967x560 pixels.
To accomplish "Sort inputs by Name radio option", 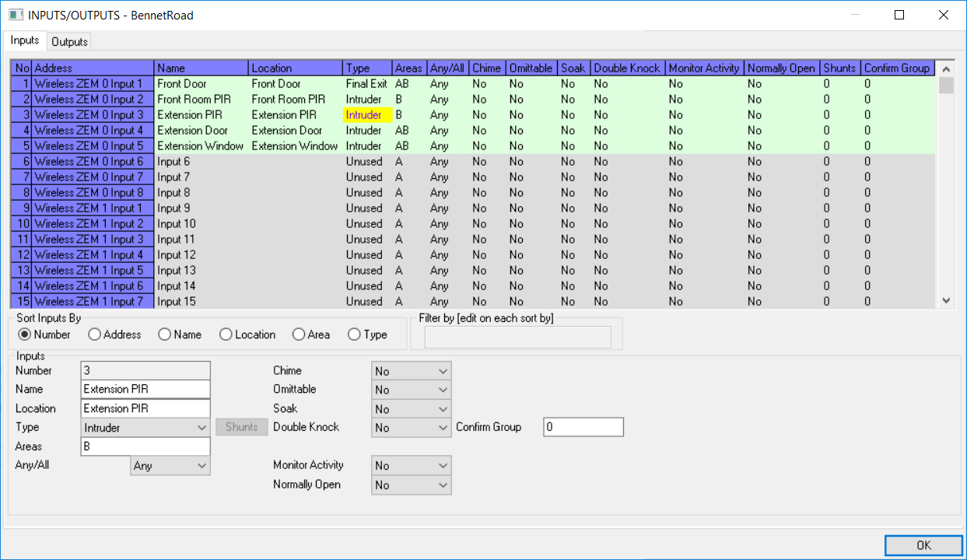I will pos(165,334).
